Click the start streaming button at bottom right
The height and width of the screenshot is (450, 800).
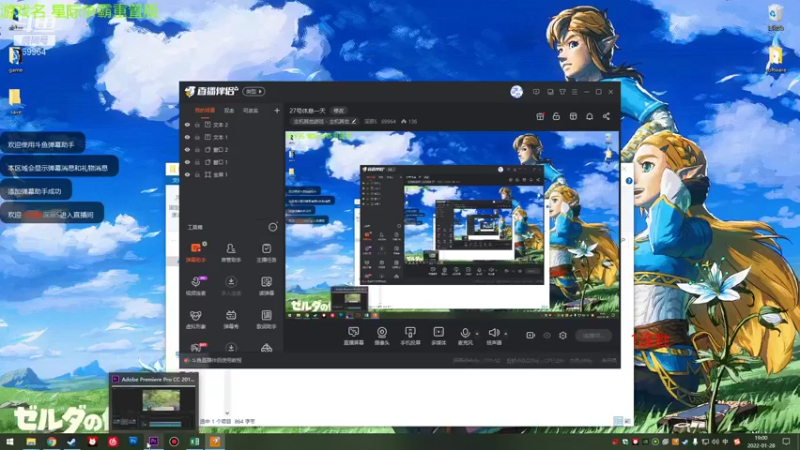[x=593, y=335]
